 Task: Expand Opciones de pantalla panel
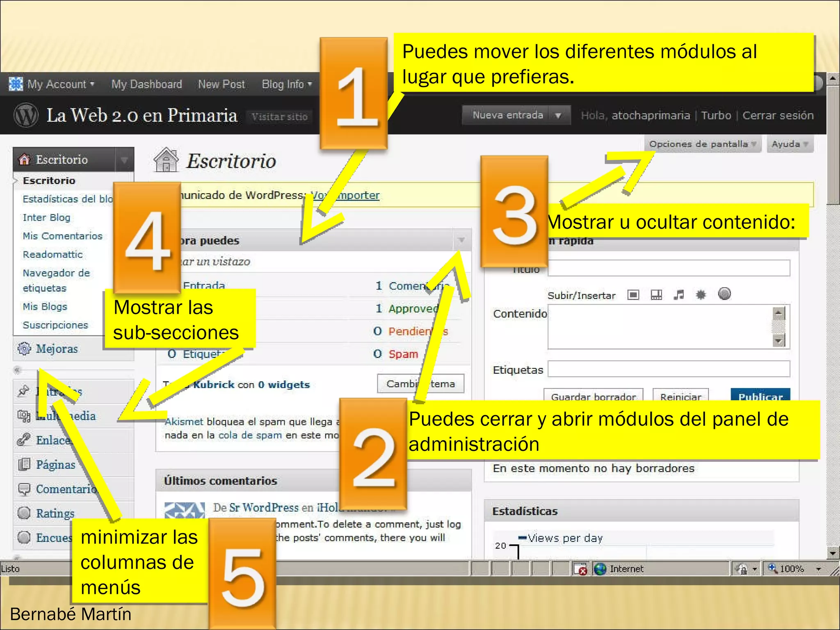click(703, 144)
